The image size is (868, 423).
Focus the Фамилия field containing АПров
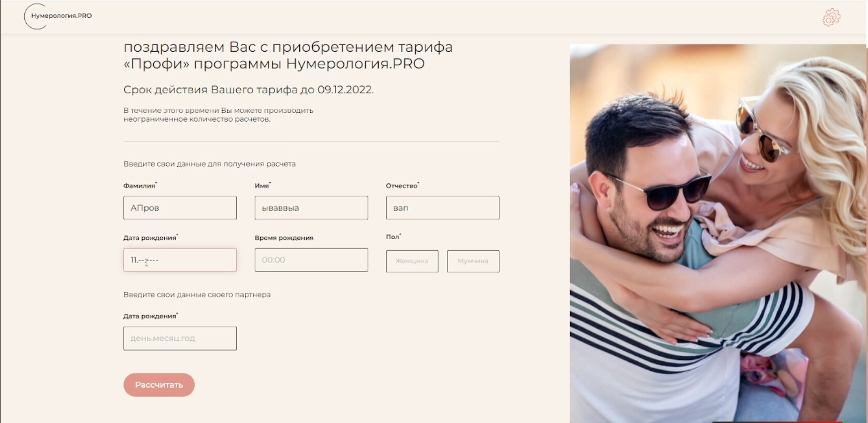tap(180, 208)
